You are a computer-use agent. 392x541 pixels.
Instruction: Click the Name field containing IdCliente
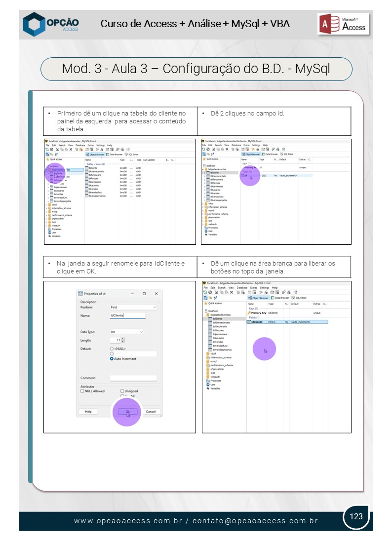pos(128,315)
